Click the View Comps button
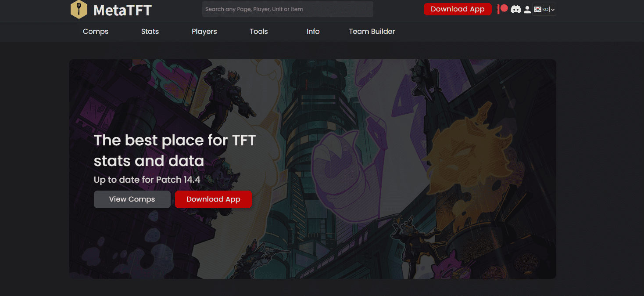 (x=132, y=199)
